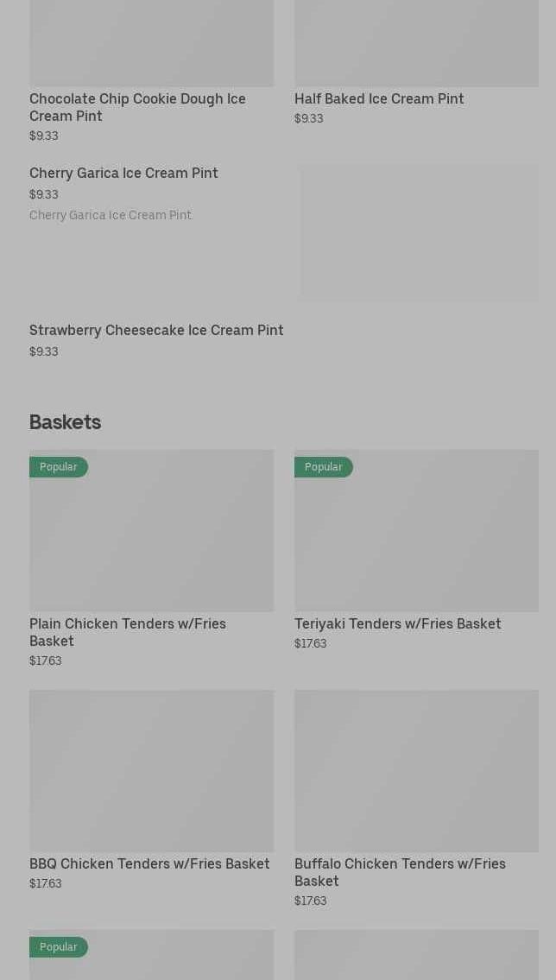Click the $9.33 price under Strawberry Cheesecake

[44, 351]
